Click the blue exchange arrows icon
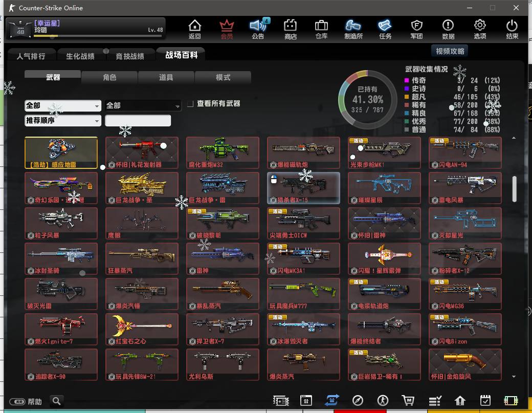This screenshot has height=413, width=532. point(332,400)
